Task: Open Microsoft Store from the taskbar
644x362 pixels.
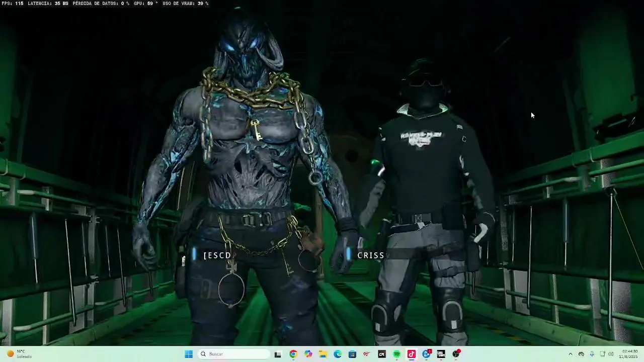Action: [352, 354]
